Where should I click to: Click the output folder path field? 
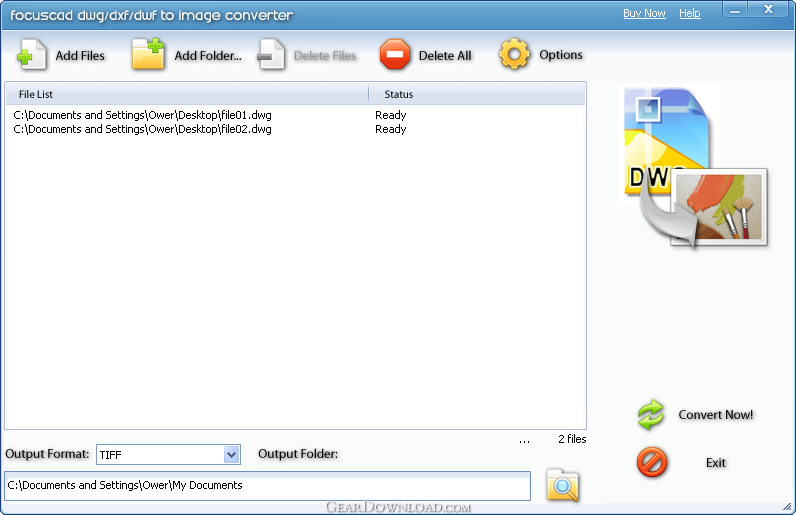tap(268, 486)
